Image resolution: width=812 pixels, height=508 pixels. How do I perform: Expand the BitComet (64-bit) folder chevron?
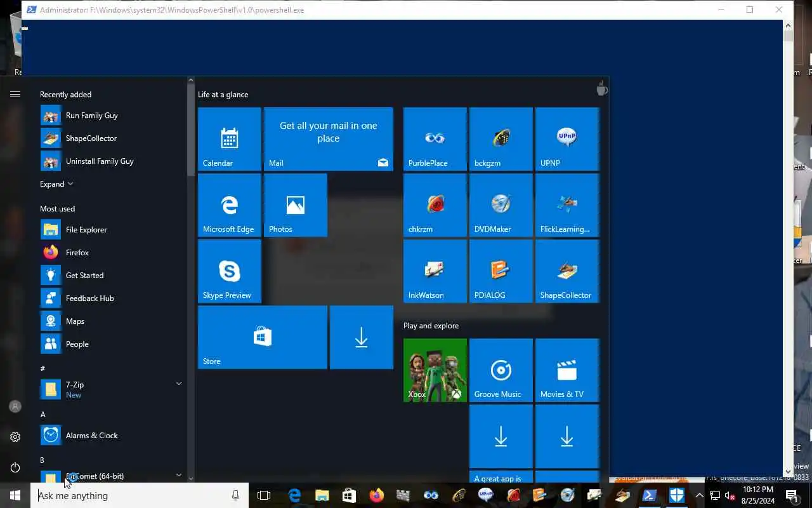[x=179, y=475]
